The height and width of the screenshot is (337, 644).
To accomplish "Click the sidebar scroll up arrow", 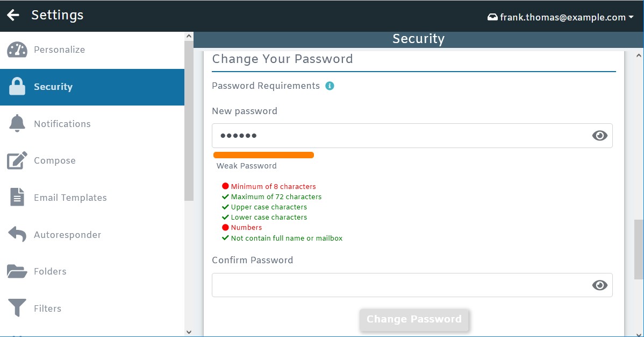I will [x=189, y=36].
